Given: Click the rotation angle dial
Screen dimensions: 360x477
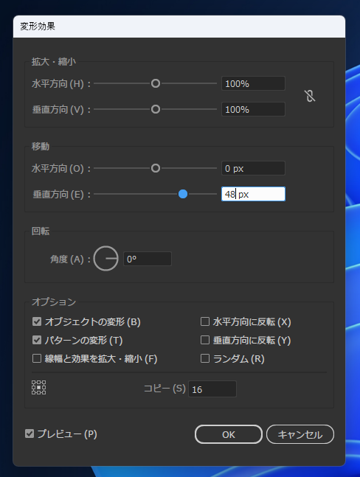Looking at the screenshot, I should coord(106,259).
